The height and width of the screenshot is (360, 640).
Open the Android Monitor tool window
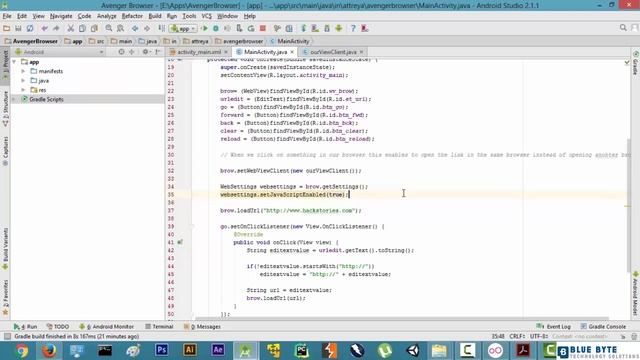107,327
